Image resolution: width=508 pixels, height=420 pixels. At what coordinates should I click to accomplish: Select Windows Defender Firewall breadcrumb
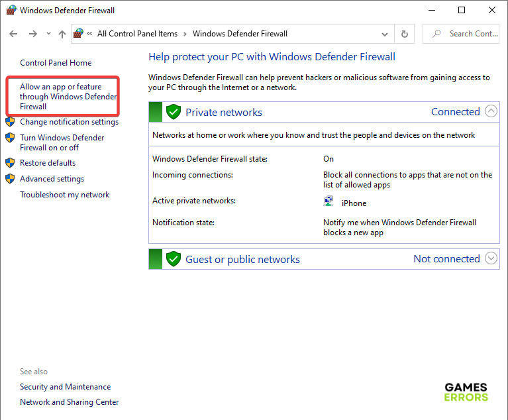(240, 34)
